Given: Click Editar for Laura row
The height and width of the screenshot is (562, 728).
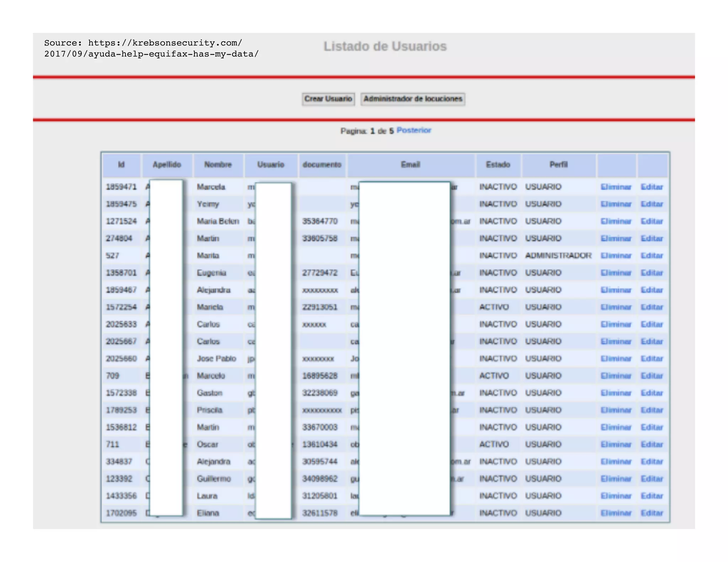Looking at the screenshot, I should coord(652,496).
